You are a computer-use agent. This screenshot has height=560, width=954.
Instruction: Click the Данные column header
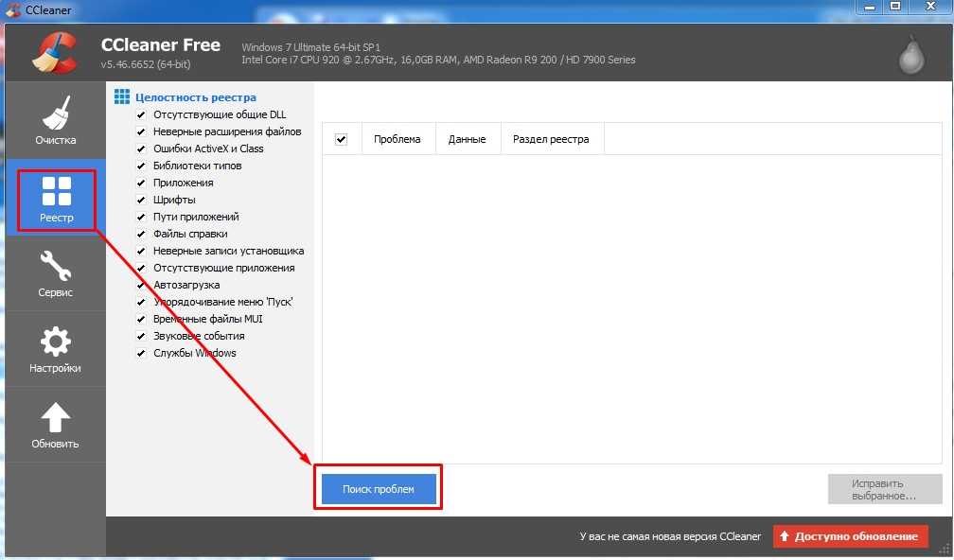(x=467, y=139)
